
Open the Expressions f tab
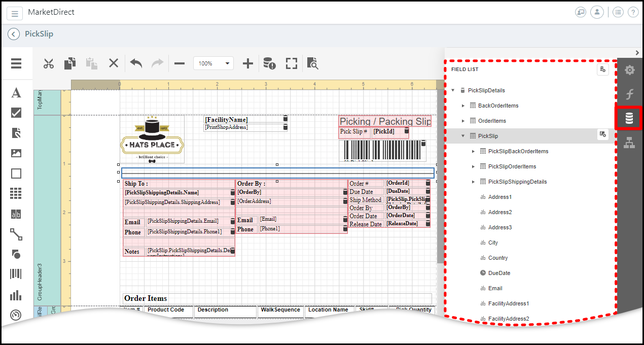click(x=629, y=94)
